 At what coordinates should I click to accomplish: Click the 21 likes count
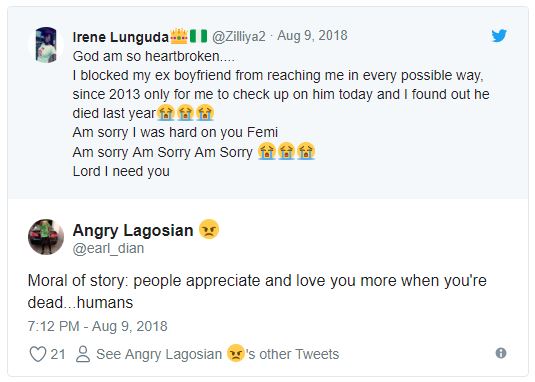coord(58,354)
